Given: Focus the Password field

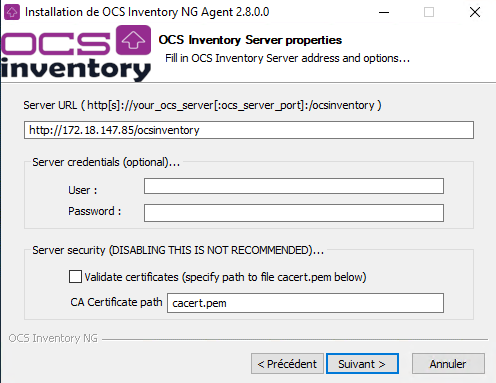Looking at the screenshot, I should pyautogui.click(x=294, y=213).
